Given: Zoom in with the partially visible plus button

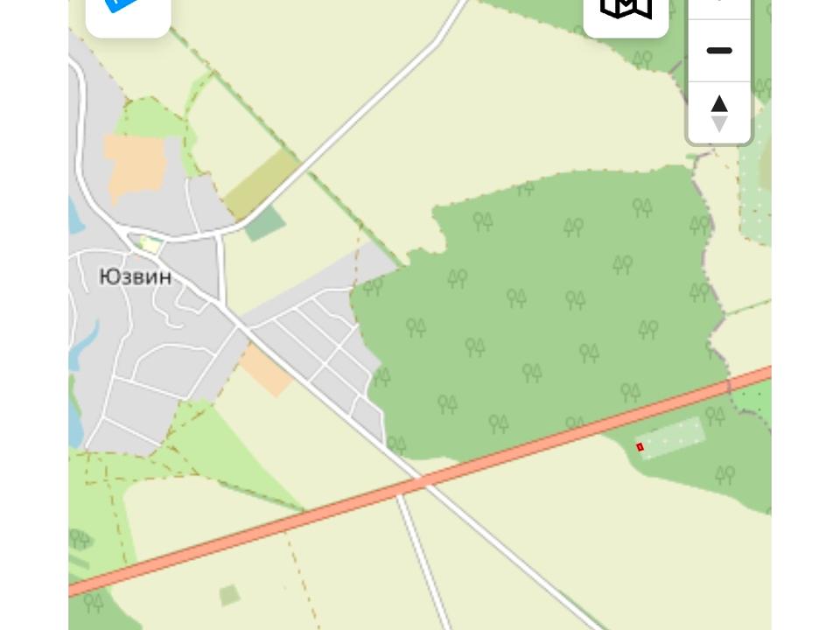Looking at the screenshot, I should pyautogui.click(x=719, y=8).
